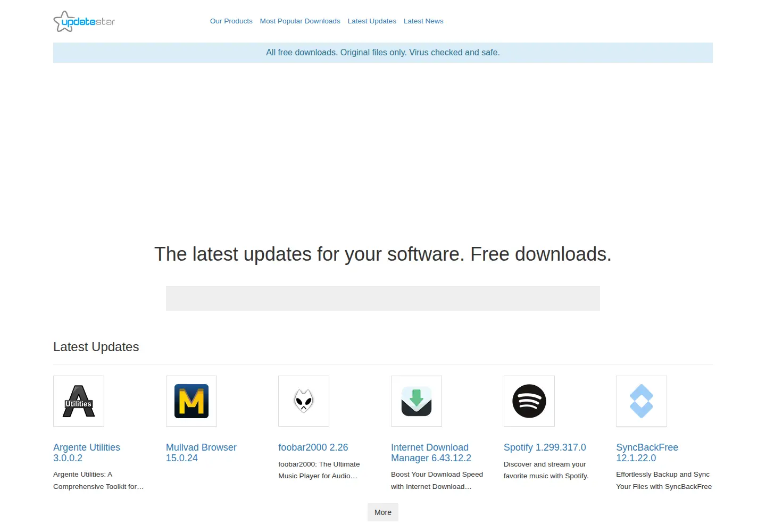Select text 'Boost Your Download Speed'
Screen dimensions: 766x532
pyautogui.click(x=437, y=475)
